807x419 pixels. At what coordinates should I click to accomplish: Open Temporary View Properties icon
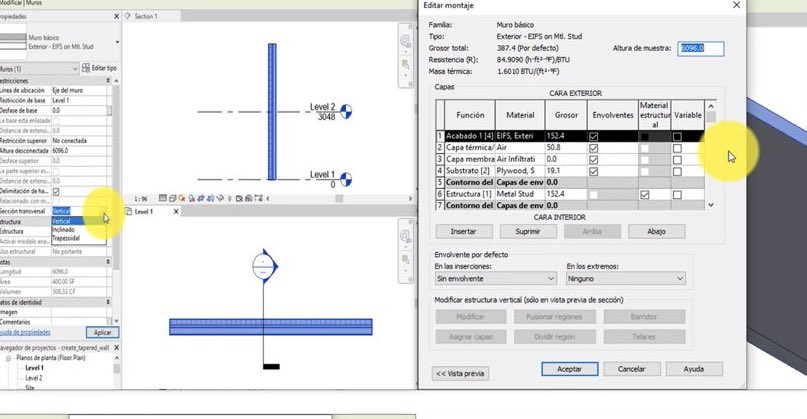[239, 198]
